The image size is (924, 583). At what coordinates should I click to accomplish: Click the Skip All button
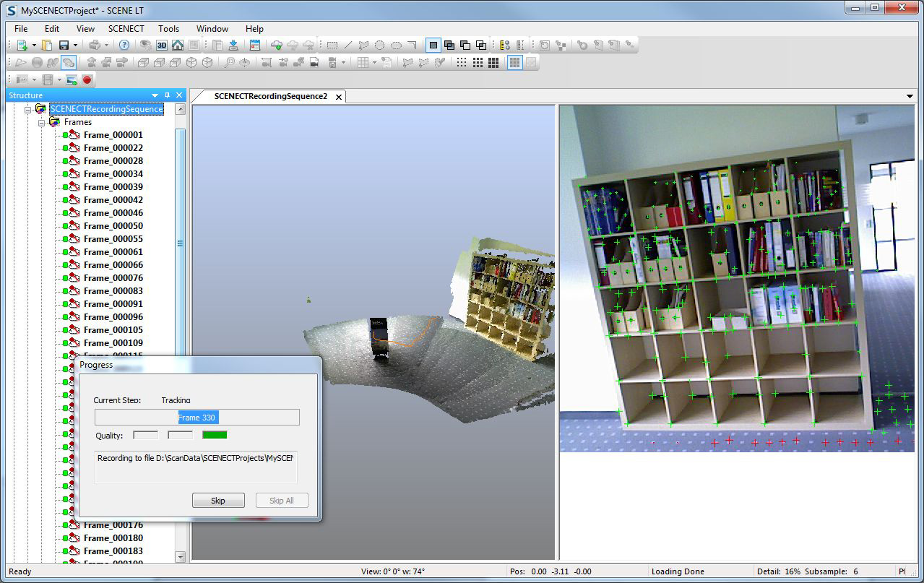point(282,501)
